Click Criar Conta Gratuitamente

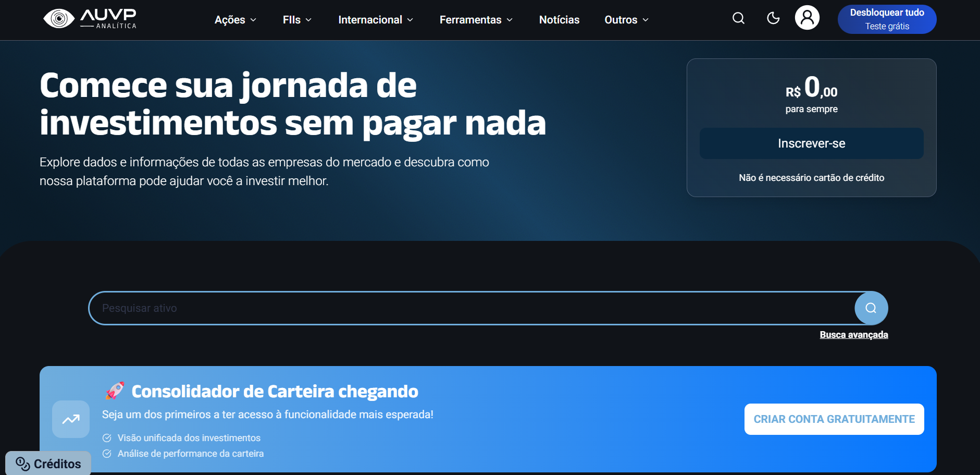click(834, 419)
